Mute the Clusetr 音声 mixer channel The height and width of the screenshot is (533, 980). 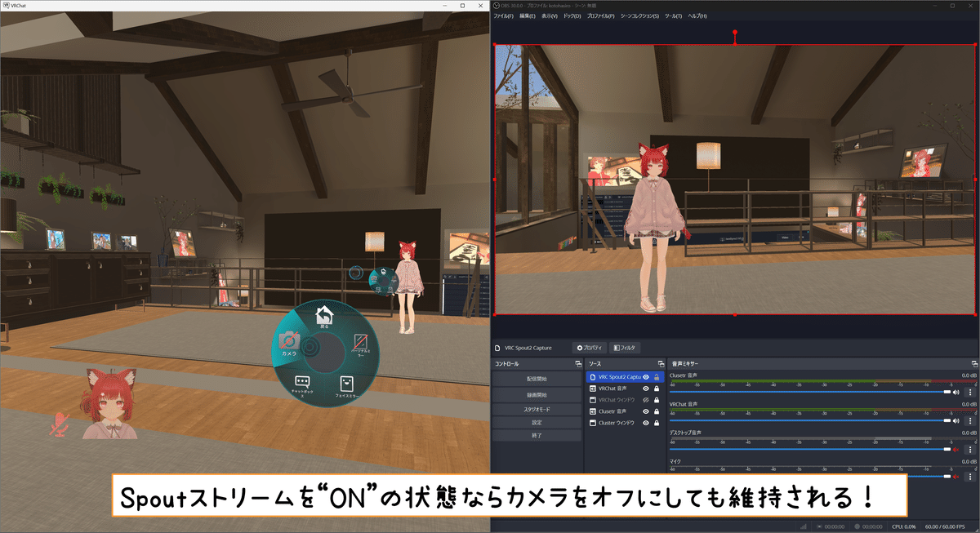click(956, 392)
